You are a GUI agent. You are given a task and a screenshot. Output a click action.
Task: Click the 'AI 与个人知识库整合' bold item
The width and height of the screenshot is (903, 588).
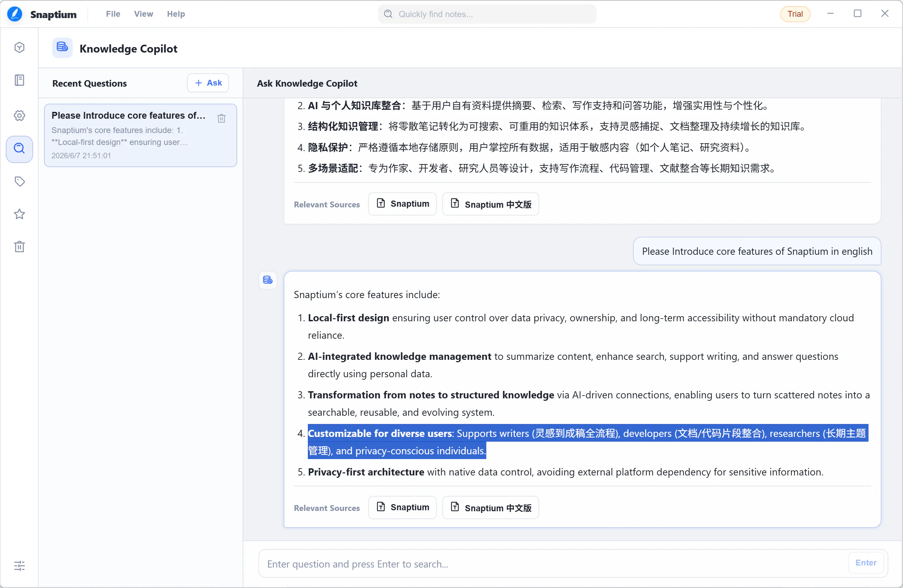(354, 105)
